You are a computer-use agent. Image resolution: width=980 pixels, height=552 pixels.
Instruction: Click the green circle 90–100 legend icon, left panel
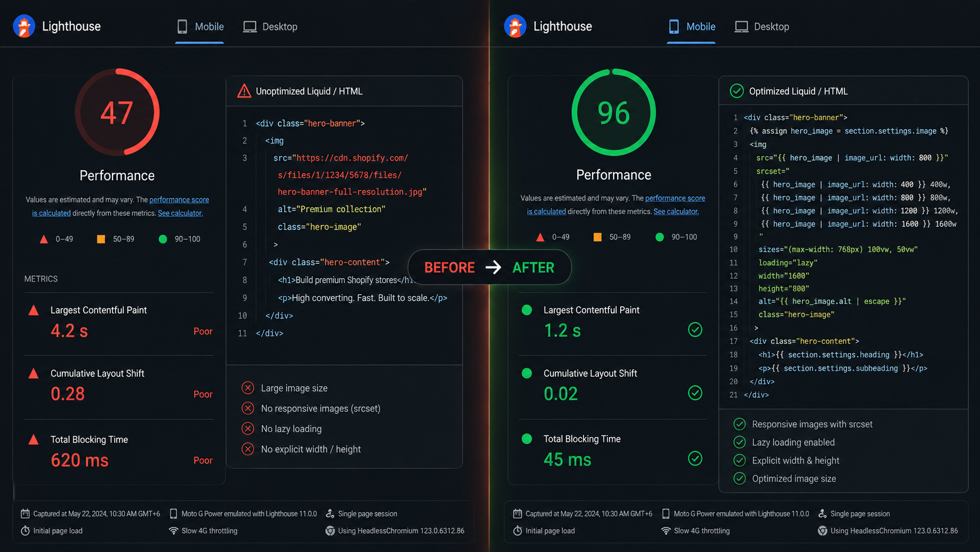163,239
